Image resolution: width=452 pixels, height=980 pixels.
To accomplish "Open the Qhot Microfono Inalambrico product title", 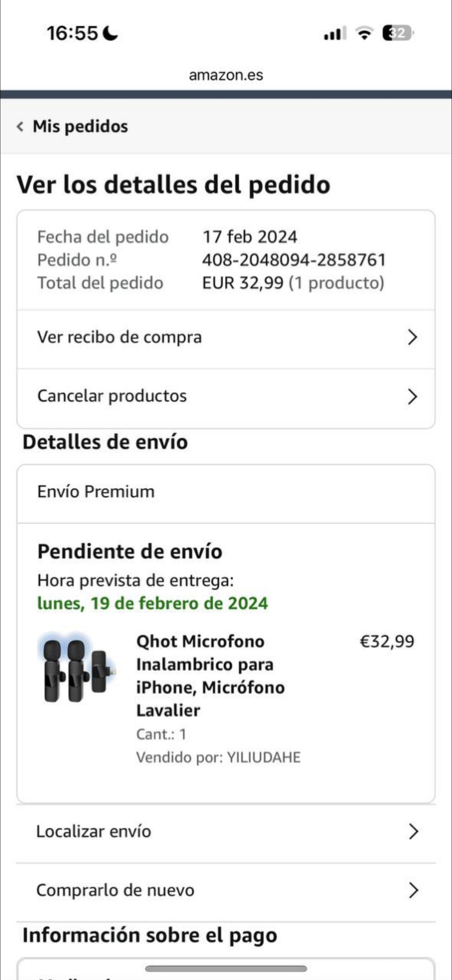I will (x=210, y=676).
